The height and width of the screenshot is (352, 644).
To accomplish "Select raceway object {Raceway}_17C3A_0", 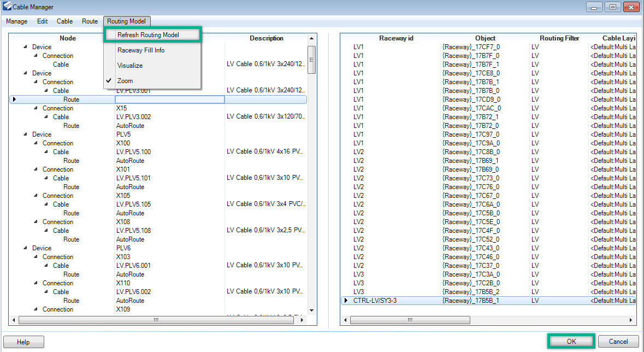I will coord(471,274).
